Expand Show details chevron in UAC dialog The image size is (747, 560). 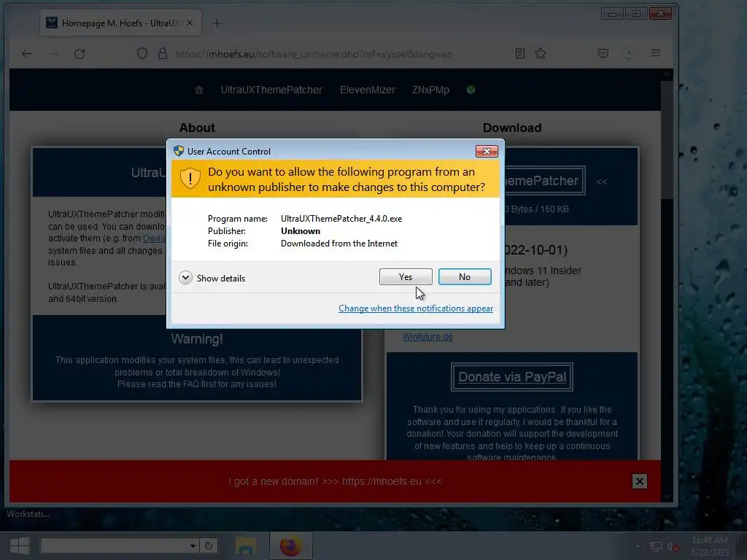pos(185,278)
